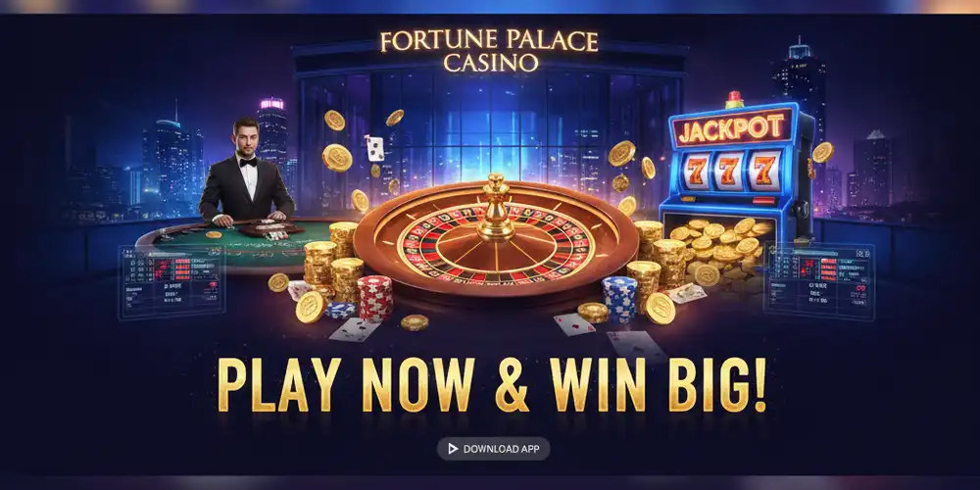Click the Fortune Palace Casino logo text
The width and height of the screenshot is (980, 490).
pos(489,51)
